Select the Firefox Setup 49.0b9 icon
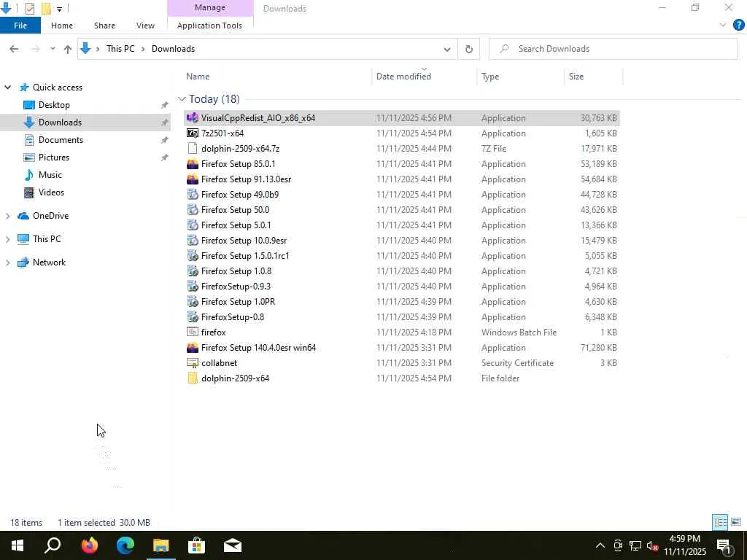747x560 pixels. (193, 194)
